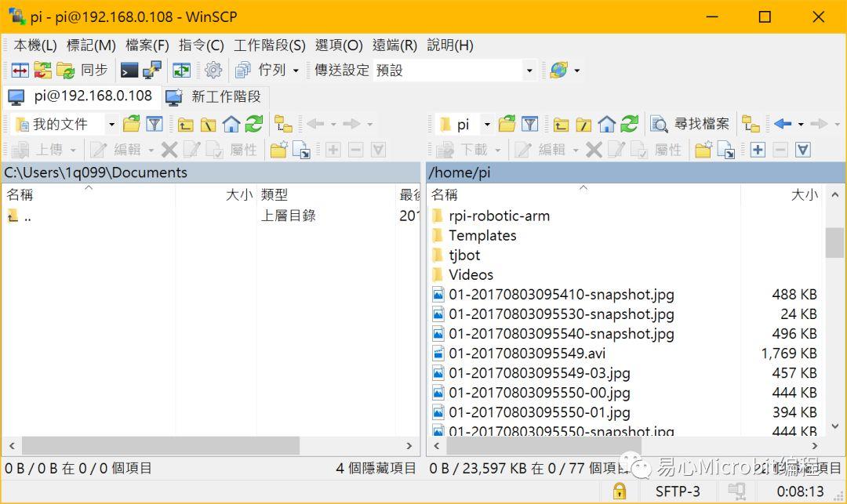Screen dimensions: 847x504
Task: Open preferences with the gear icon
Action: coord(213,70)
